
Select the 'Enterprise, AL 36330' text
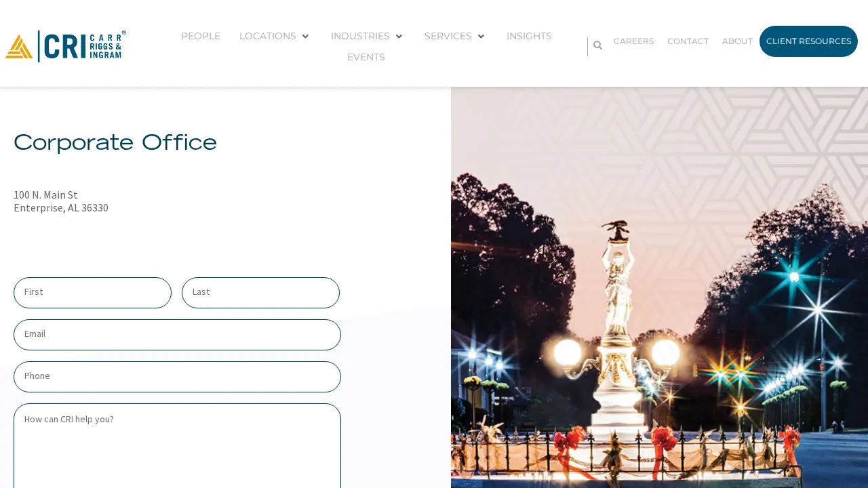pyautogui.click(x=61, y=208)
